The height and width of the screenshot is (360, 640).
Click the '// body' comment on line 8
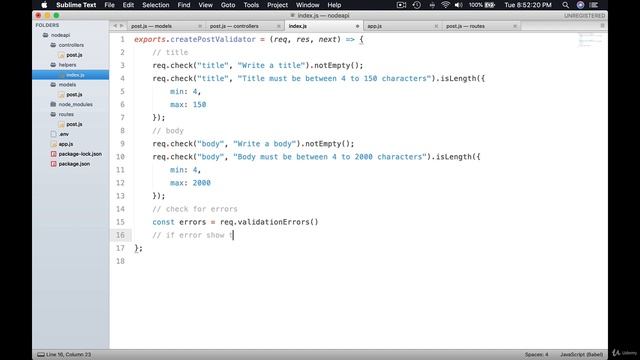click(168, 131)
